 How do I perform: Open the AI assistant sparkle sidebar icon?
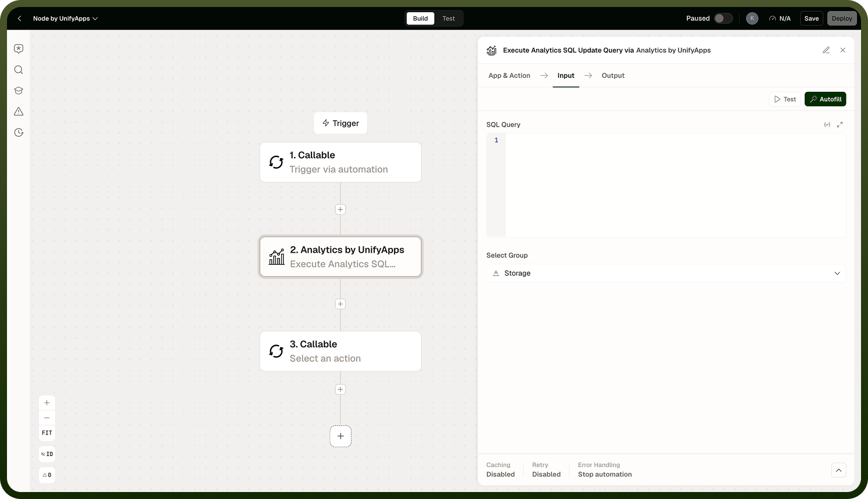(x=19, y=49)
